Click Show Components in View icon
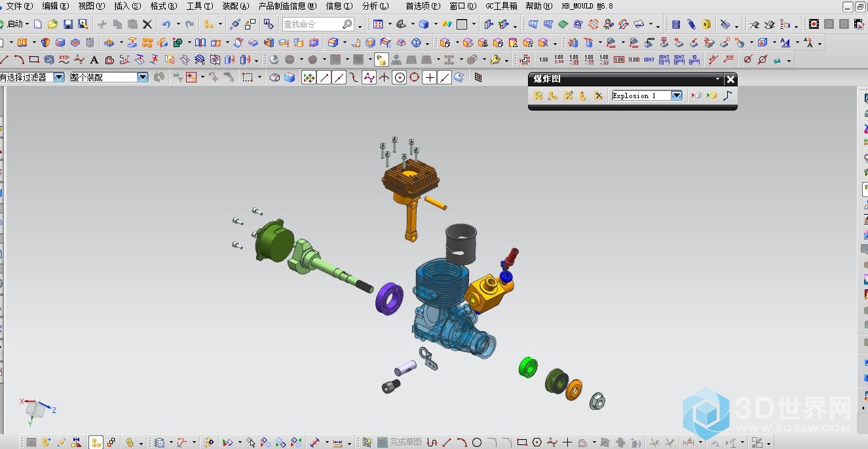The image size is (868, 449). click(712, 96)
